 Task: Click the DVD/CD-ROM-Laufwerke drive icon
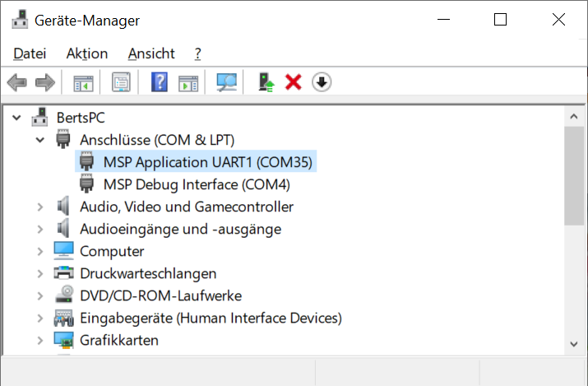64,295
